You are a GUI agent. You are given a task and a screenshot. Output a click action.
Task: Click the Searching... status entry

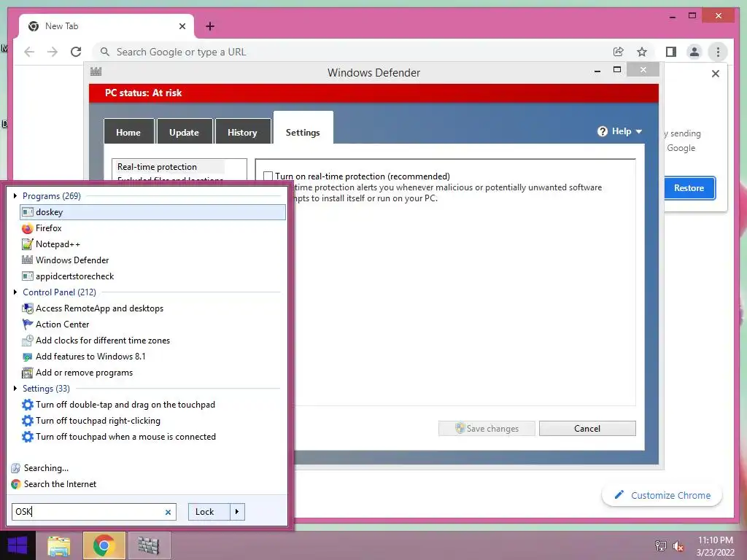(x=40, y=468)
